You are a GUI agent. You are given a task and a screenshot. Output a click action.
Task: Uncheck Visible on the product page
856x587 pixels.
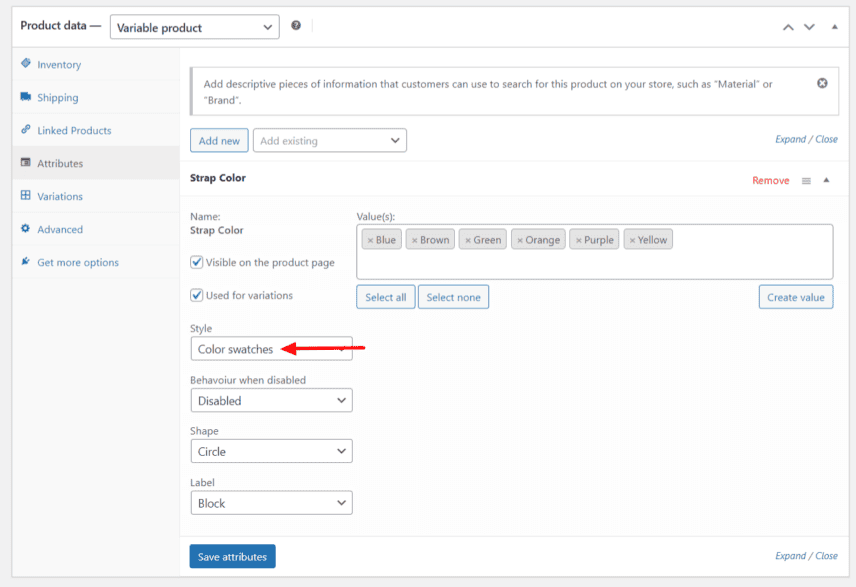click(198, 263)
